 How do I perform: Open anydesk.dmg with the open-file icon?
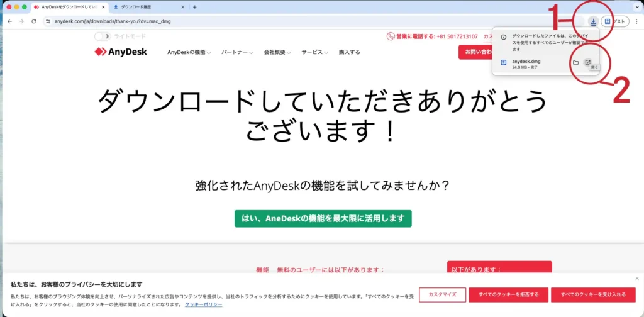click(587, 62)
